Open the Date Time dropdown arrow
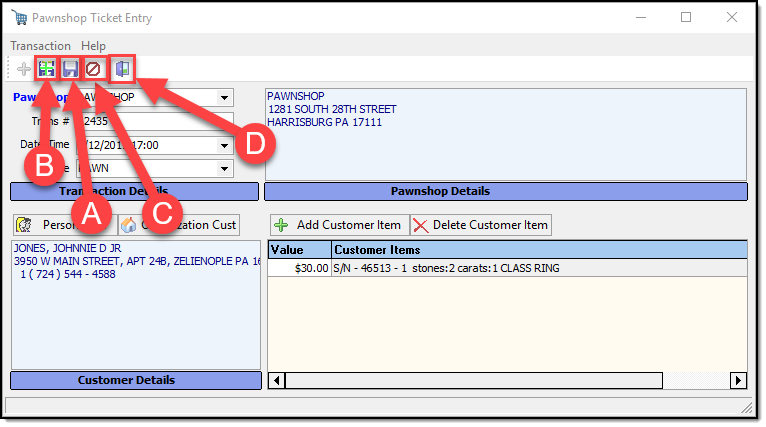The height and width of the screenshot is (427, 766). [225, 145]
